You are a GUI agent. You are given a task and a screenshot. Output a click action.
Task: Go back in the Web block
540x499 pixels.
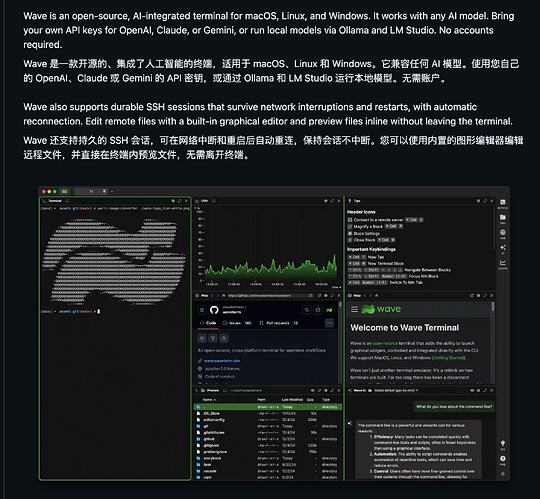(211, 295)
